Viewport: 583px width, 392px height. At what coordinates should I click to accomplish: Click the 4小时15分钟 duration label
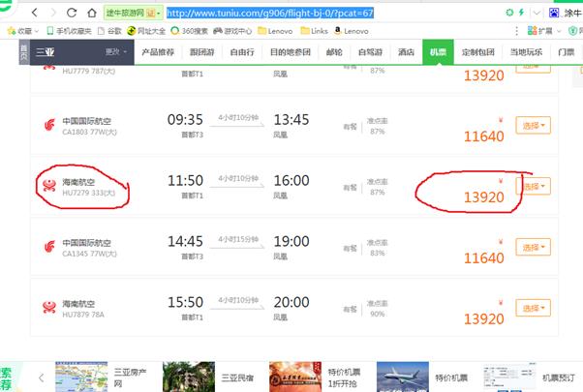[238, 239]
